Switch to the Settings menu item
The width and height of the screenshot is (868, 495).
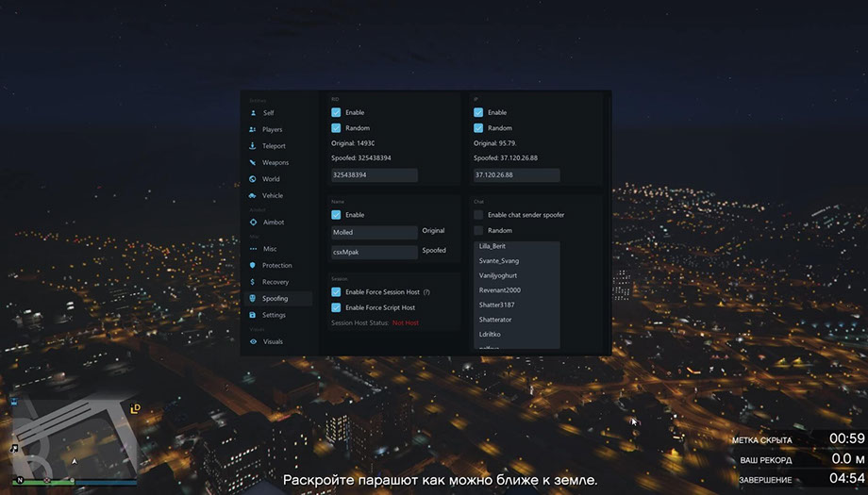coord(274,315)
